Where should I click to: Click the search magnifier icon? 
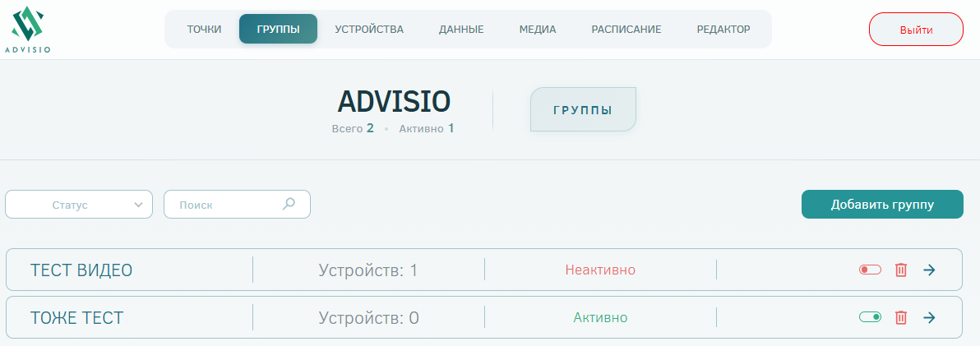click(x=289, y=204)
